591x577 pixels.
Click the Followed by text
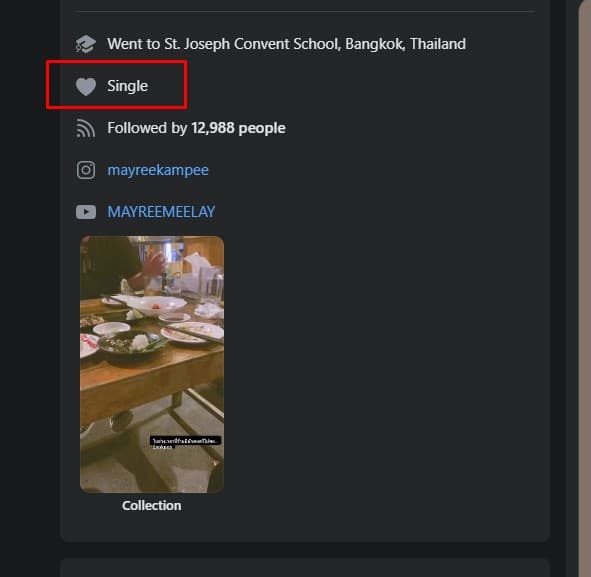coord(147,128)
